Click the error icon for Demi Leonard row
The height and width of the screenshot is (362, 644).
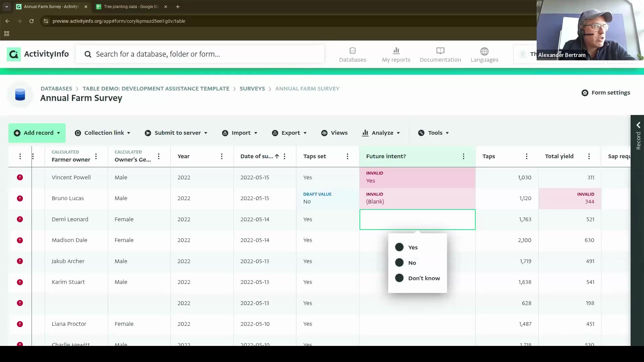pos(20,219)
